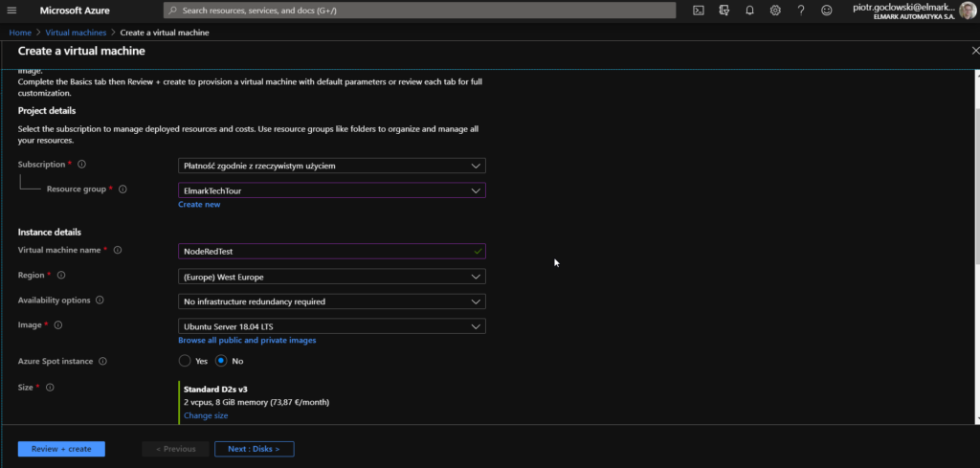Show info tooltip for Azure Spot instance

pyautogui.click(x=102, y=361)
